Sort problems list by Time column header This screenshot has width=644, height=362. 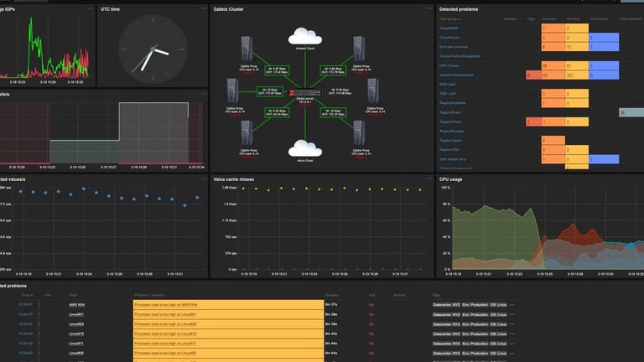[27, 295]
